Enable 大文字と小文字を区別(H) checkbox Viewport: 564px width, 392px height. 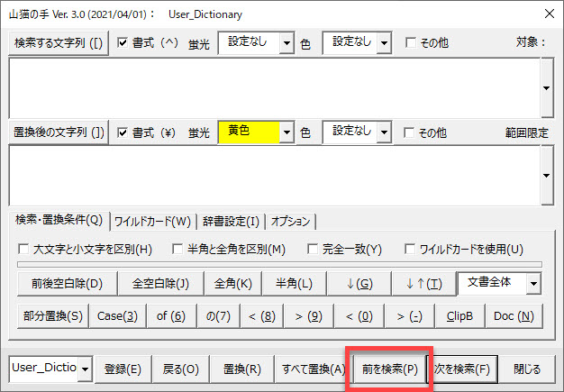24,250
